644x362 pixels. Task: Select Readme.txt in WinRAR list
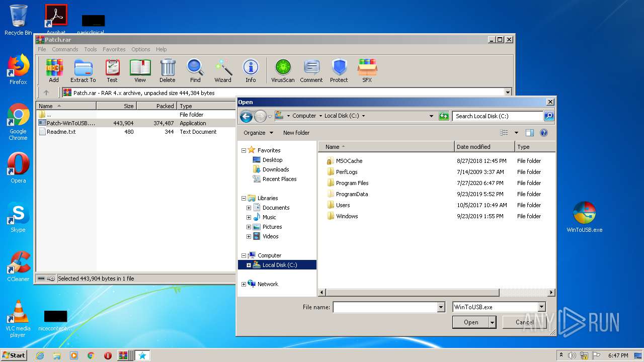coord(61,132)
